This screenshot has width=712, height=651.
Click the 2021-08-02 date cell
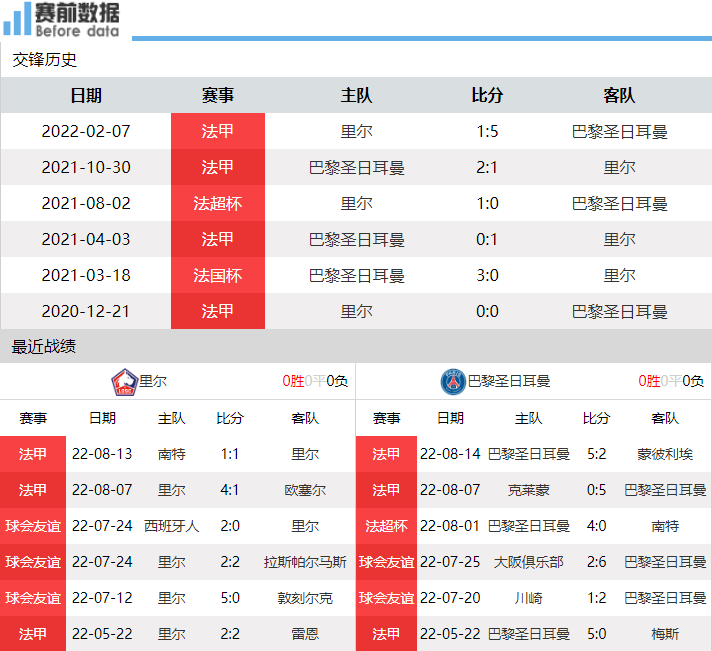(86, 203)
